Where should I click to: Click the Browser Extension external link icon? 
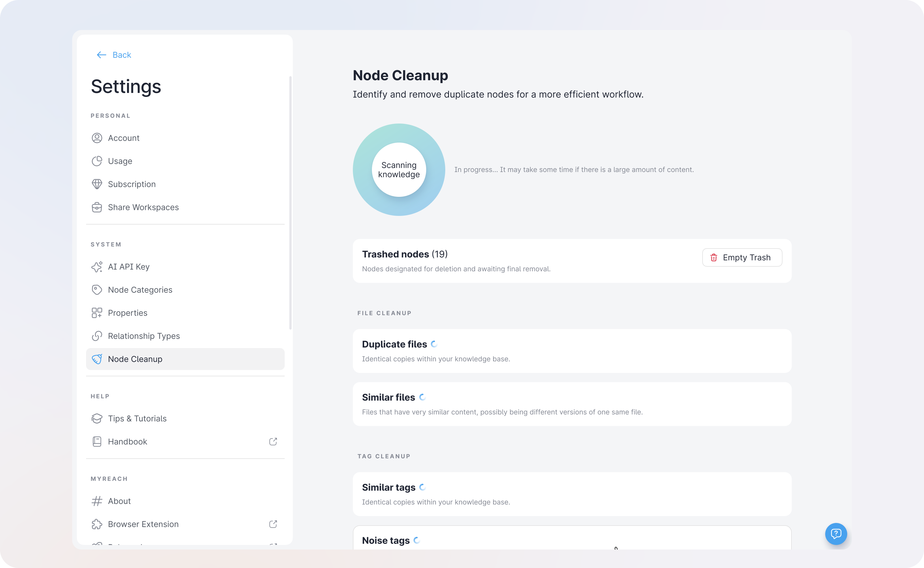(273, 524)
